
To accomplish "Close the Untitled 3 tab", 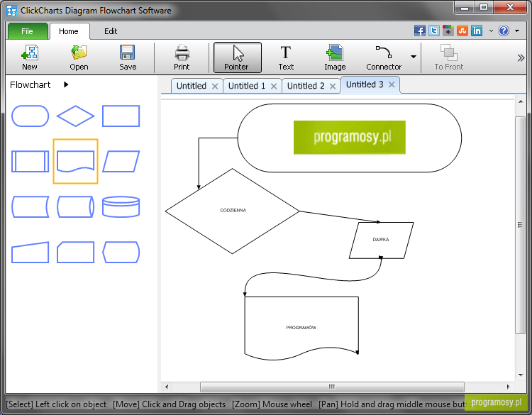I will (x=392, y=84).
